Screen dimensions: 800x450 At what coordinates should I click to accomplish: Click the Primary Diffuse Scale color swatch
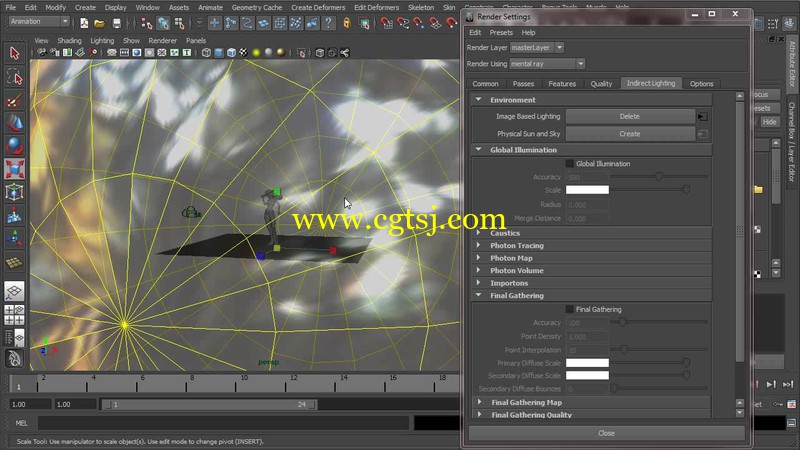[587, 363]
